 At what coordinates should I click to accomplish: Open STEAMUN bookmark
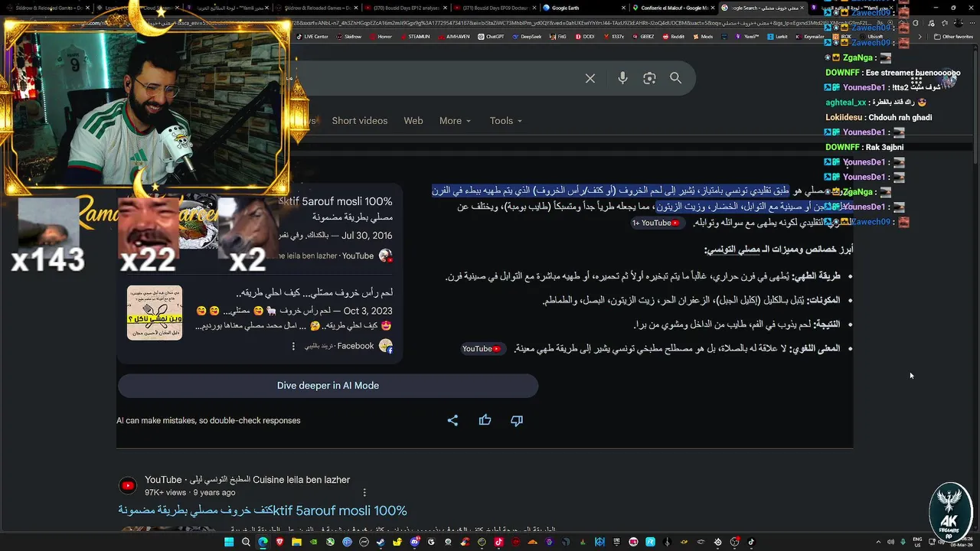point(415,37)
